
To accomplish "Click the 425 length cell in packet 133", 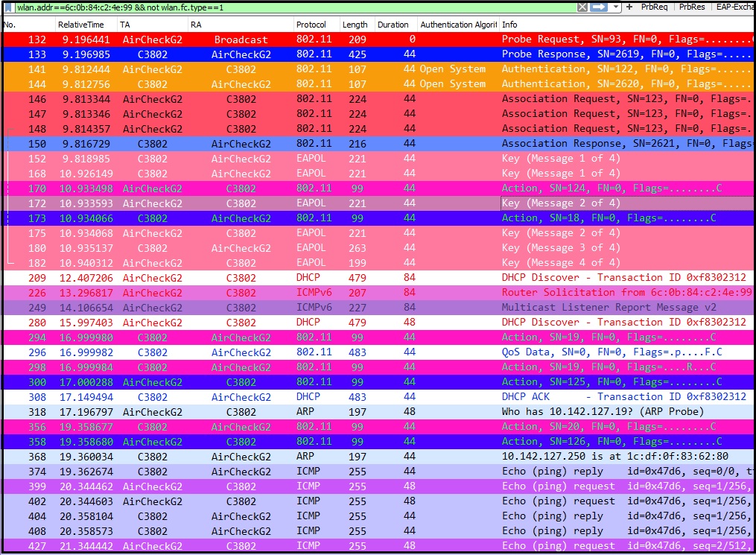I will click(358, 54).
